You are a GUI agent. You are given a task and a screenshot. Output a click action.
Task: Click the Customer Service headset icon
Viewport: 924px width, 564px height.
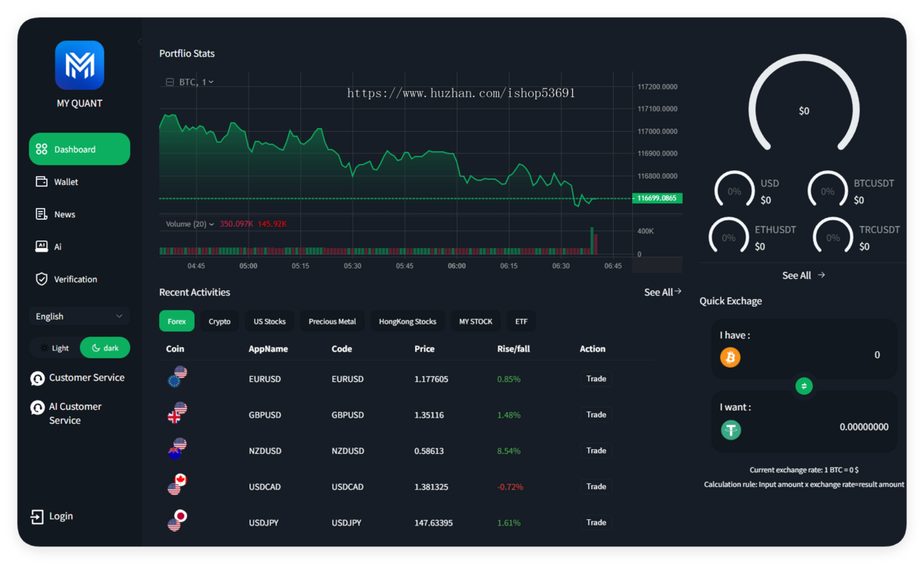(37, 378)
